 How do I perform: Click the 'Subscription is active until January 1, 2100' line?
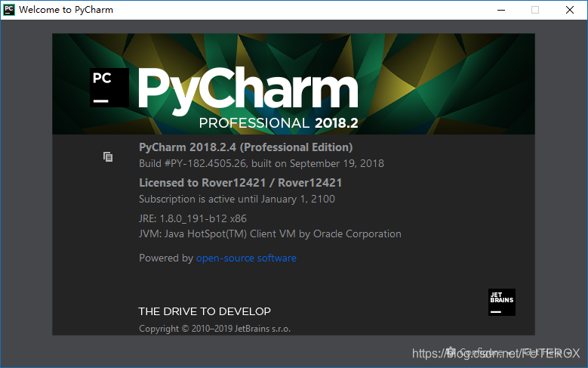[237, 199]
